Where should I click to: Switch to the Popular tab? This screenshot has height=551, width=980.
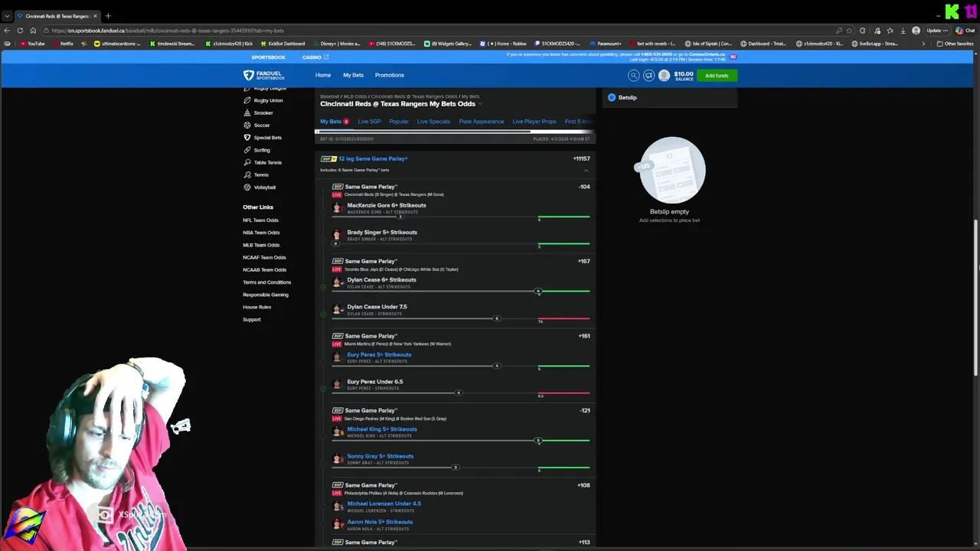tap(399, 122)
